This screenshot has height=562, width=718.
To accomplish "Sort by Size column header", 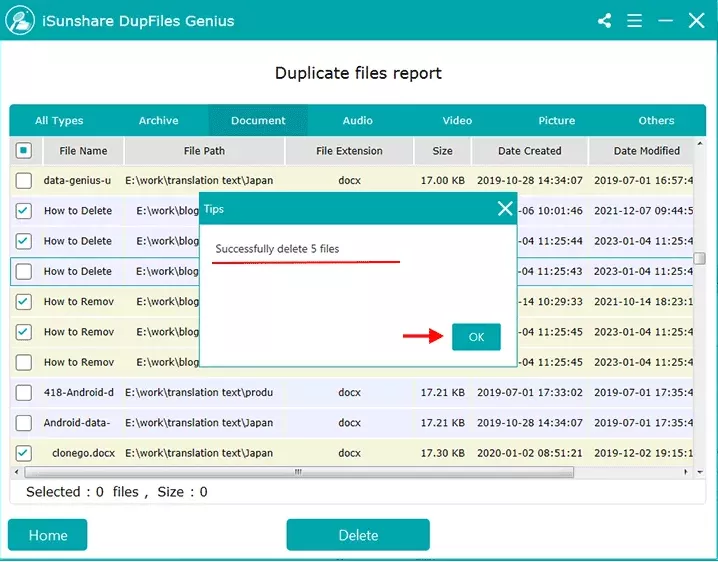I will point(442,151).
